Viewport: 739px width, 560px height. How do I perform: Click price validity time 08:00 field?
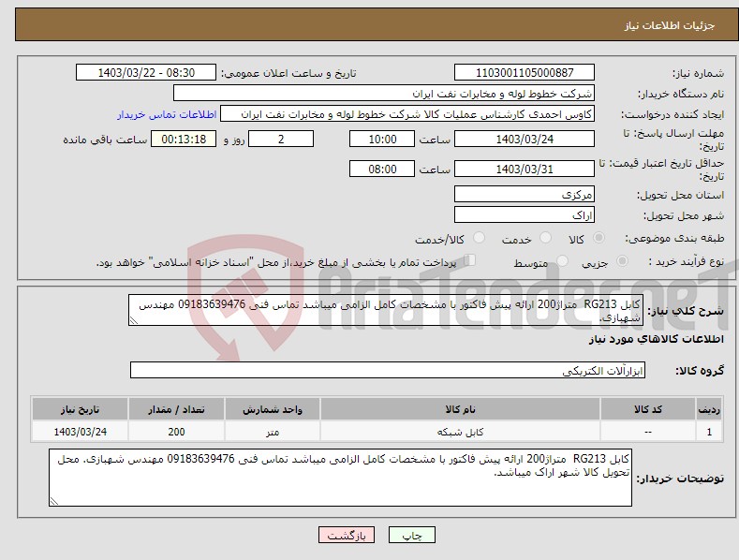click(382, 169)
